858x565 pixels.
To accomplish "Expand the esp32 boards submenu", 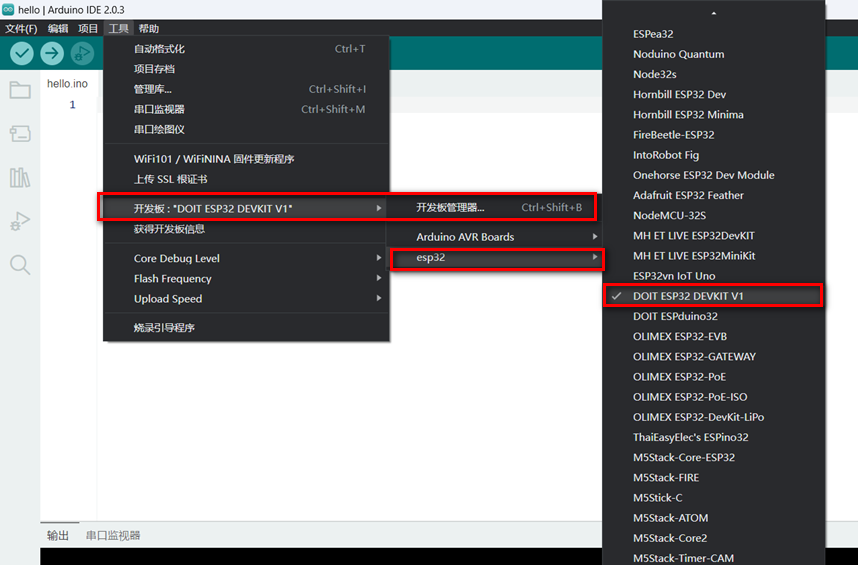I will tap(495, 258).
